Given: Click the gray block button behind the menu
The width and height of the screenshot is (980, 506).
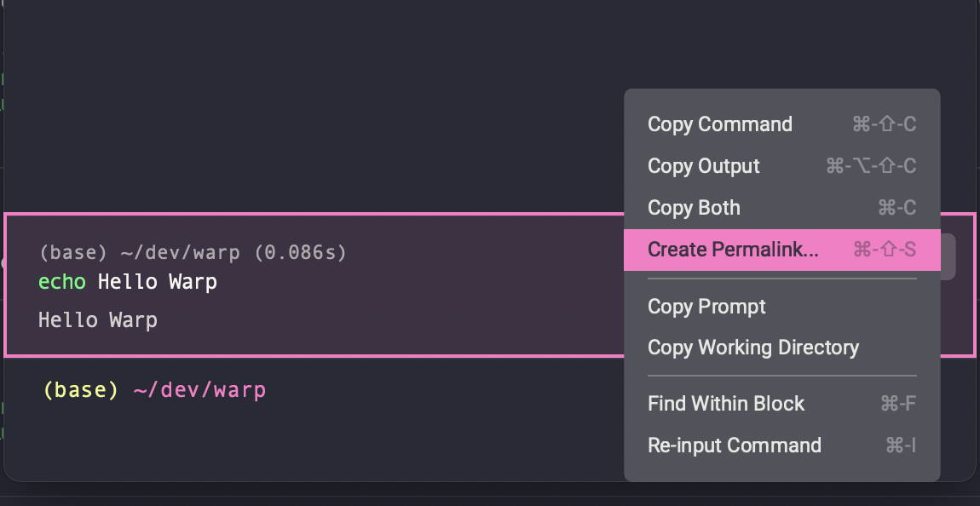Looking at the screenshot, I should coord(948,256).
